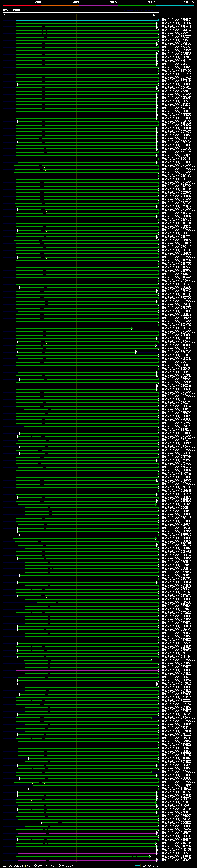Open hit UniRef100_C6T078

pyautogui.click(x=177, y=131)
